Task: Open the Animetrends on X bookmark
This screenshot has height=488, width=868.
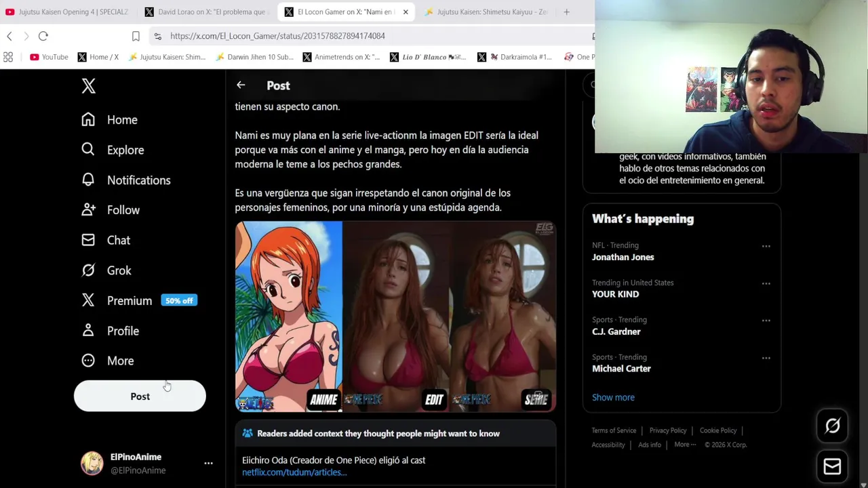Action: point(341,57)
